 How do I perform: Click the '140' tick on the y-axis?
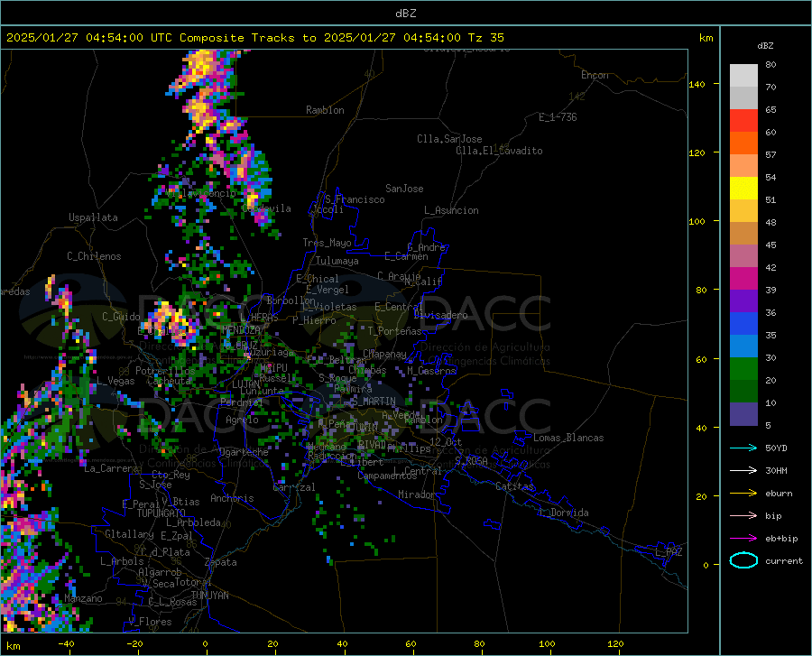pos(697,84)
